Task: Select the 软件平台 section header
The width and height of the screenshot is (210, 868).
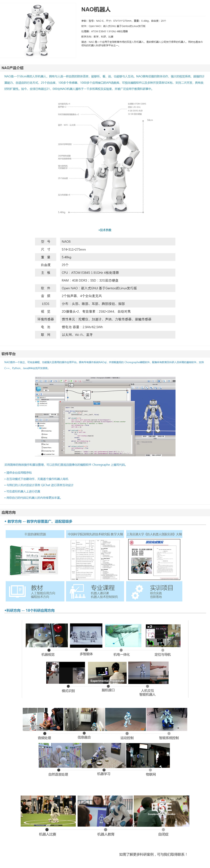Action: pos(8,354)
